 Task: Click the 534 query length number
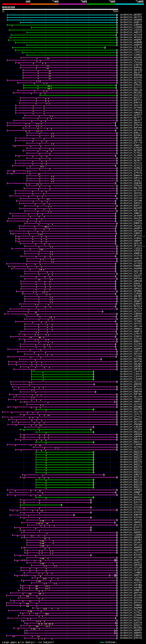tap(115, 11)
